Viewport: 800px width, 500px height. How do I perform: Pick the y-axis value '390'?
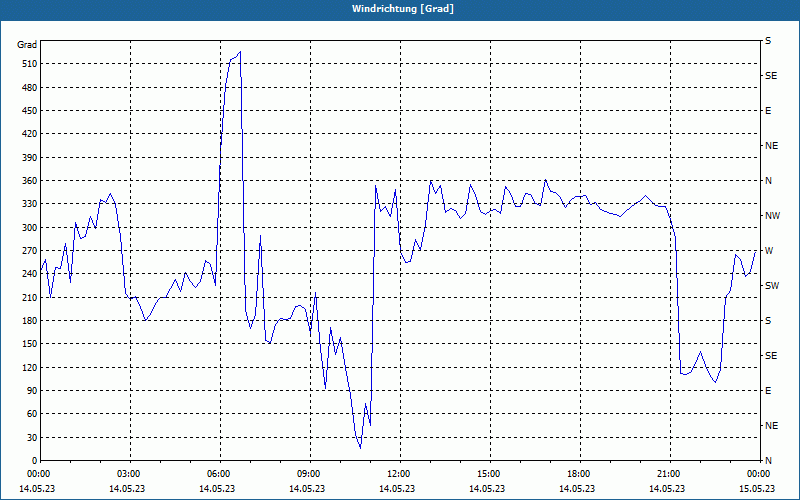point(29,157)
